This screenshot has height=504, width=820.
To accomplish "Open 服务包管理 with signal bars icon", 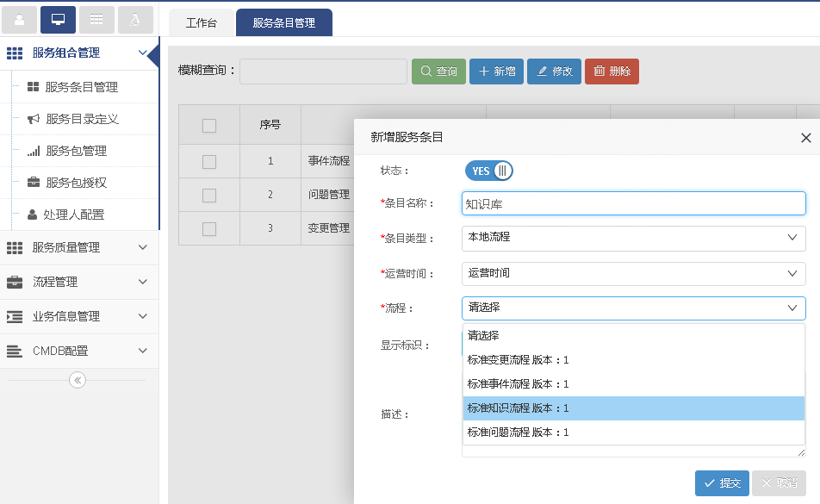I will pos(75,151).
